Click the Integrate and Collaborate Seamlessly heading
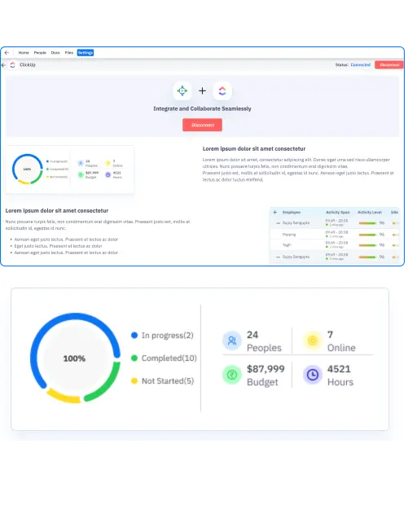The image size is (408, 532). click(x=203, y=108)
